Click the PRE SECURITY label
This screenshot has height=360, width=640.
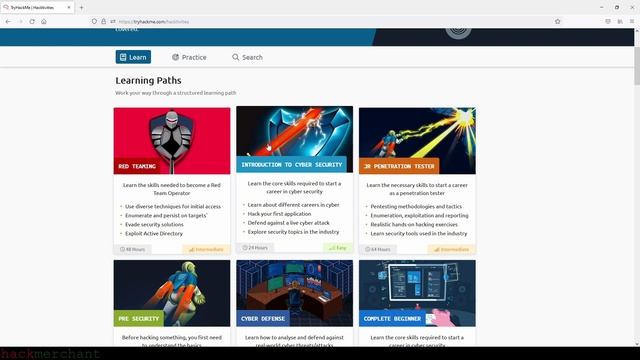pyautogui.click(x=139, y=318)
